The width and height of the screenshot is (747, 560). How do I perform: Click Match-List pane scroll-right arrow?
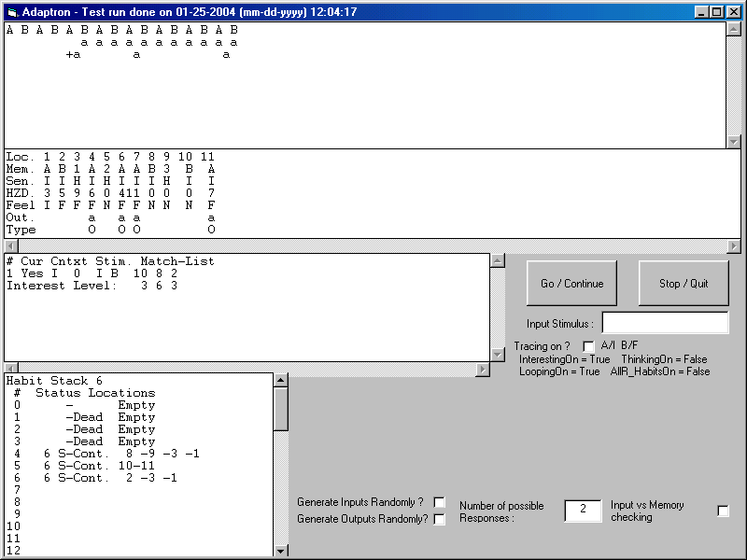pyautogui.click(x=483, y=369)
